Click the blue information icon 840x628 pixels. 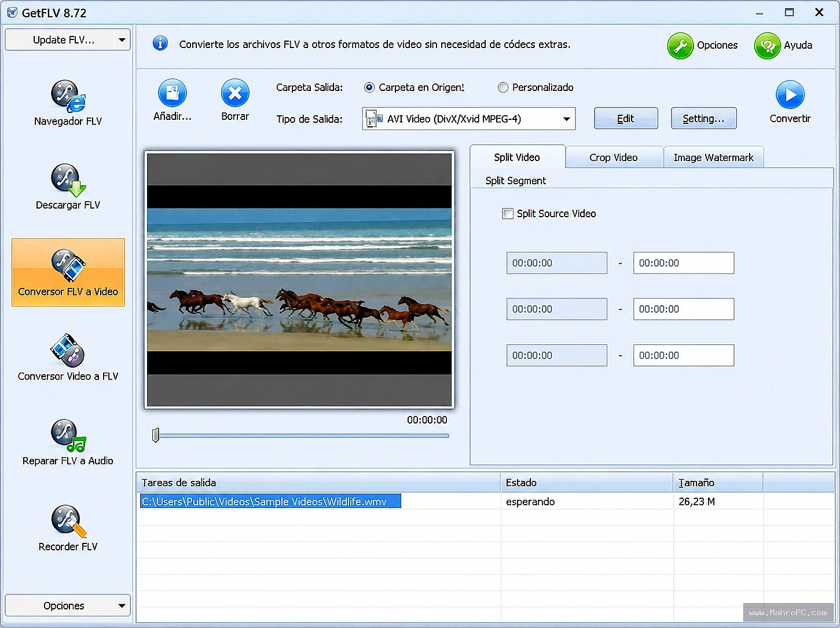pos(160,43)
